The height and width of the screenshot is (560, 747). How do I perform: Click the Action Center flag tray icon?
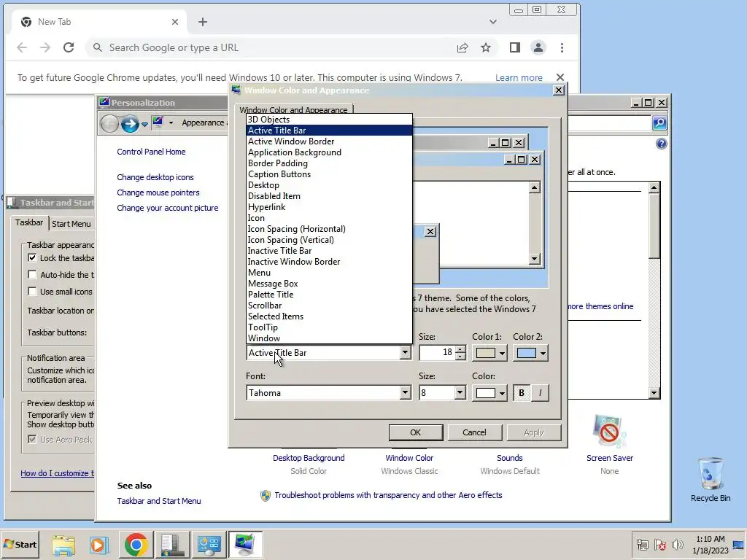point(659,544)
